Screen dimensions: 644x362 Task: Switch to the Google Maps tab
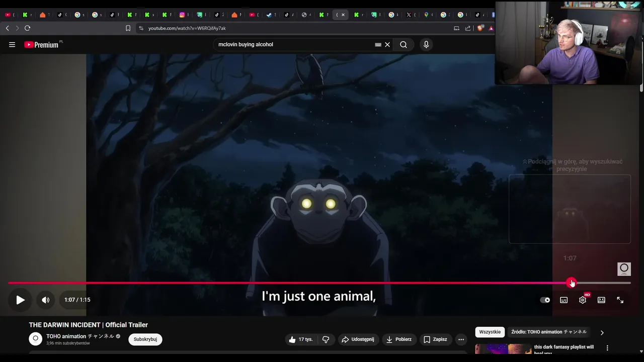[x=426, y=15]
